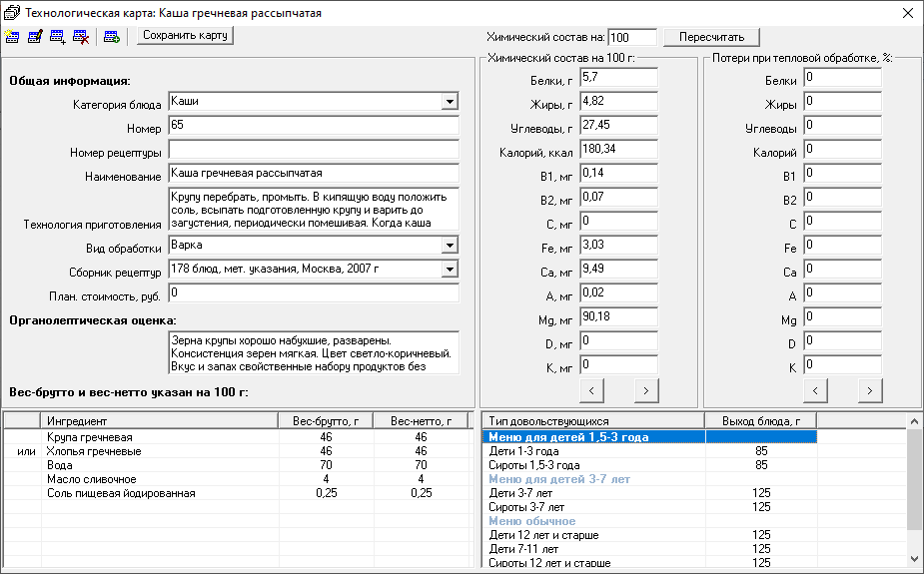The height and width of the screenshot is (574, 924).
Task: Click previous arrow under heat treatment losses
Action: [816, 389]
